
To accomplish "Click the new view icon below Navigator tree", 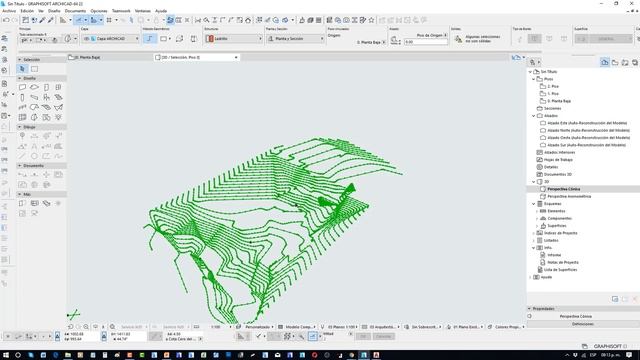I will (x=615, y=299).
